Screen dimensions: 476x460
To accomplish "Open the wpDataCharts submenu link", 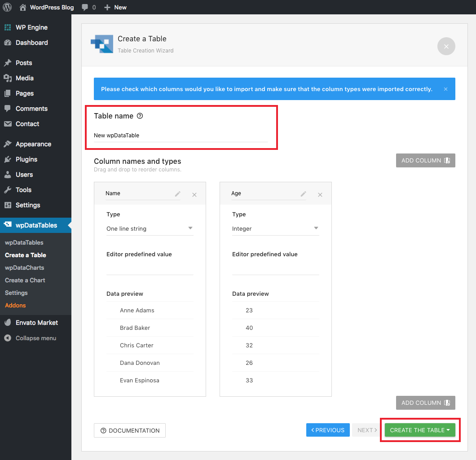I will point(25,267).
